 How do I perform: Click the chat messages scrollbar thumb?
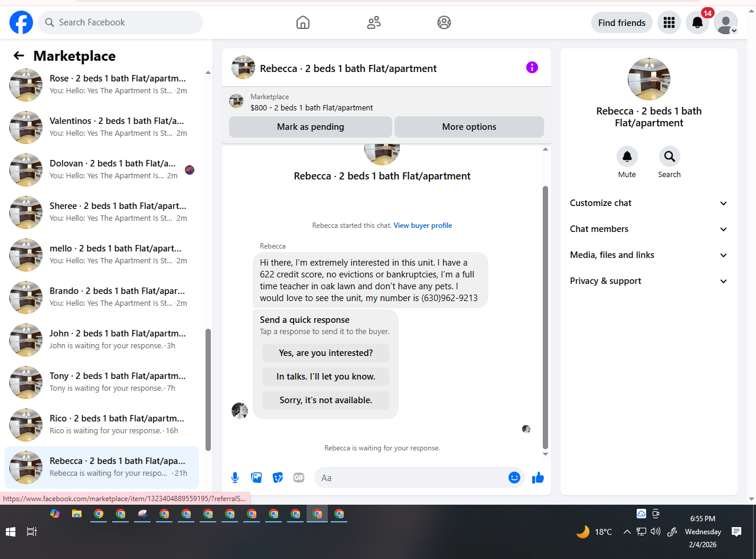pyautogui.click(x=545, y=318)
